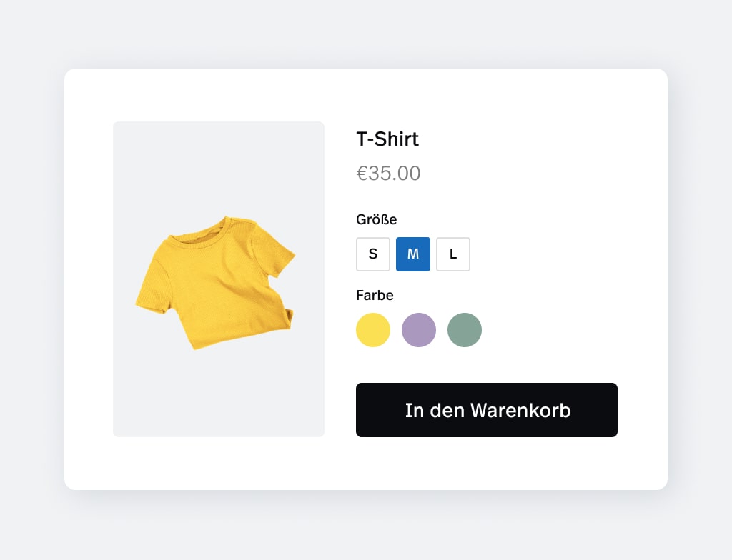732x560 pixels.
Task: Choose the purple color swatch
Action: [419, 330]
